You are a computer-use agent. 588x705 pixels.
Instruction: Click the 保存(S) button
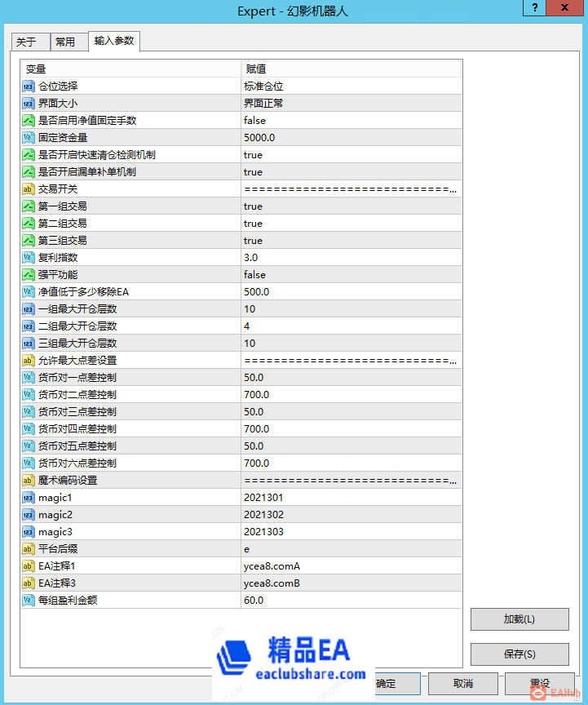click(x=519, y=654)
